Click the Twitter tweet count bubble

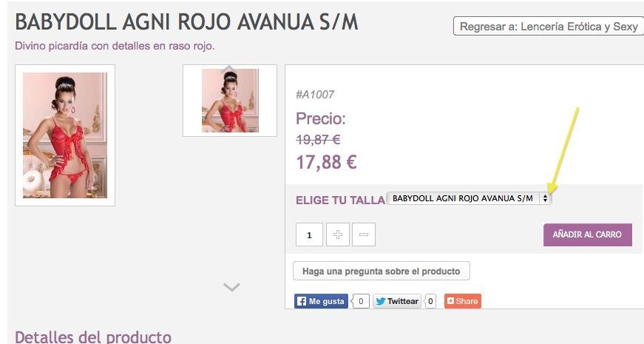[430, 301]
